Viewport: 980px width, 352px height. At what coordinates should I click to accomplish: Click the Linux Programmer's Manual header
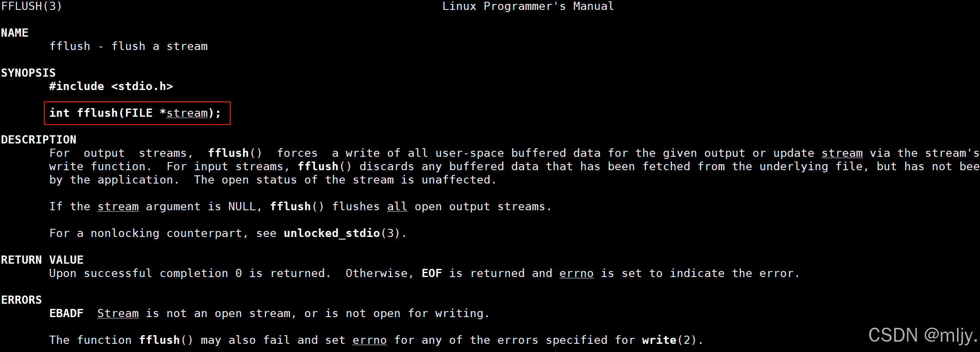click(528, 6)
